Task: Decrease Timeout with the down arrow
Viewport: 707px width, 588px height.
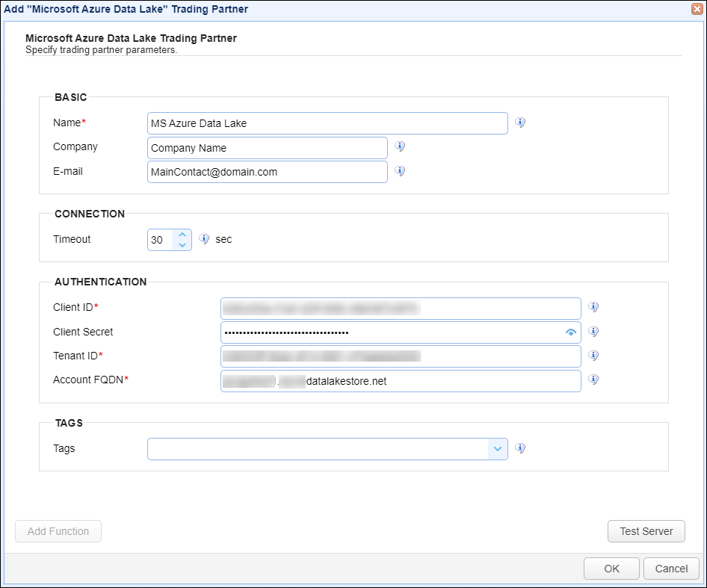Action: click(182, 245)
